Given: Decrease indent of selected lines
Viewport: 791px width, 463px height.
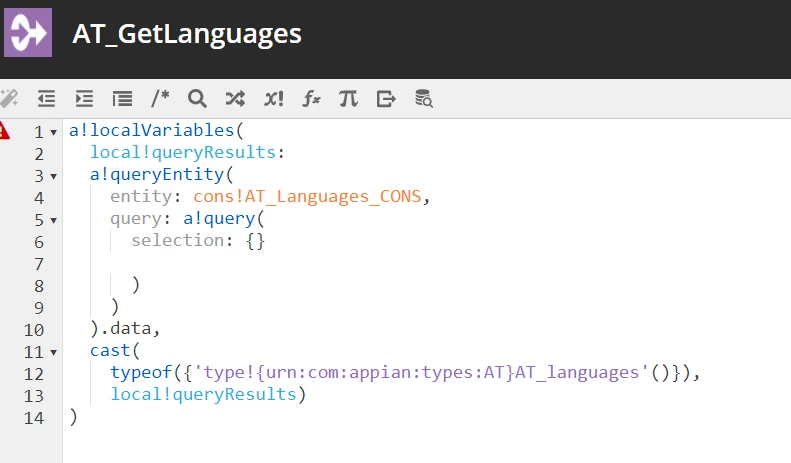Looking at the screenshot, I should [x=46, y=98].
